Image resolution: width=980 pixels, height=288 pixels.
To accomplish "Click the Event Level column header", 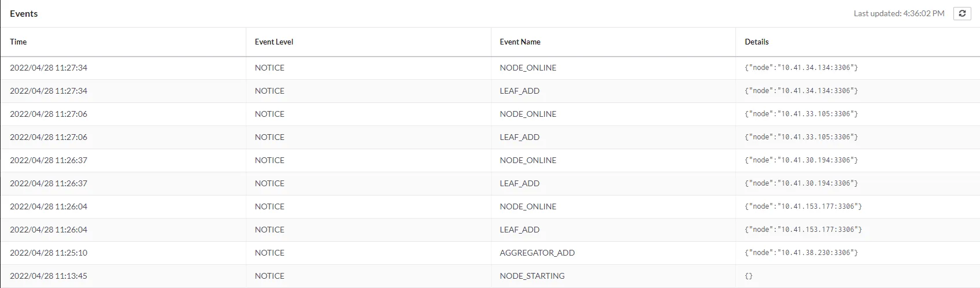I will coord(274,42).
